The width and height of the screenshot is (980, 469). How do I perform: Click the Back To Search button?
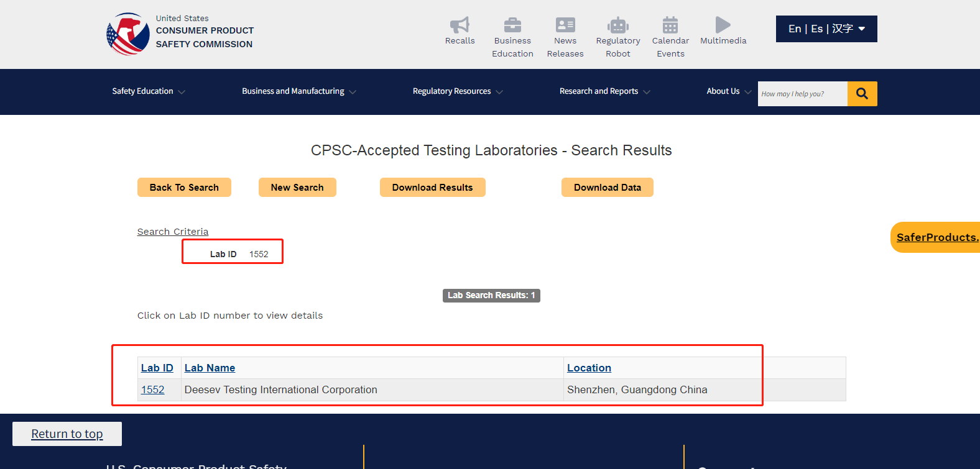point(184,188)
